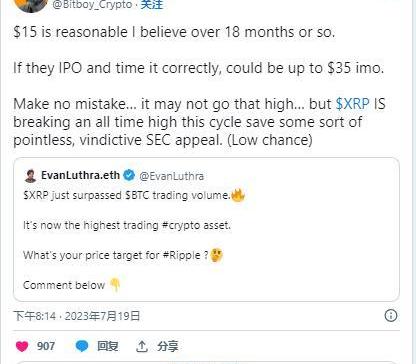Viewport: 416px width, 364px height.
Task: Open Bitboy_Crypto's profile picture
Action: tap(31, 5)
